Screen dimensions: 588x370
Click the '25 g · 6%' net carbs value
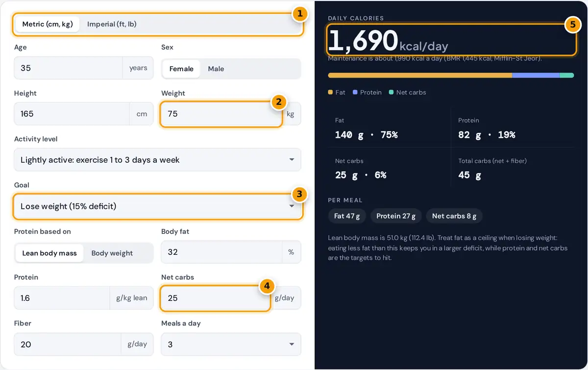[361, 175]
